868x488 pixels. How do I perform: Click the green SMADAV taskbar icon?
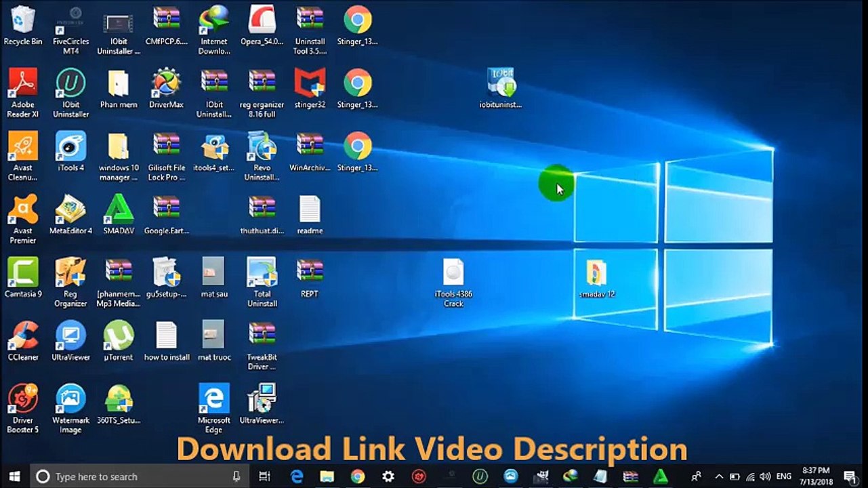[x=661, y=476]
